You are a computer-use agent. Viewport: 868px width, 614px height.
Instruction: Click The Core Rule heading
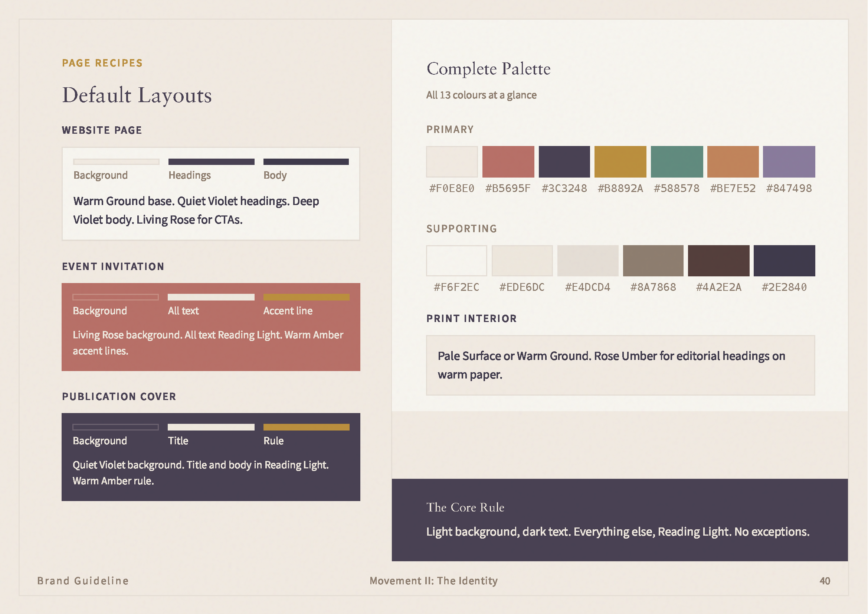[465, 507]
